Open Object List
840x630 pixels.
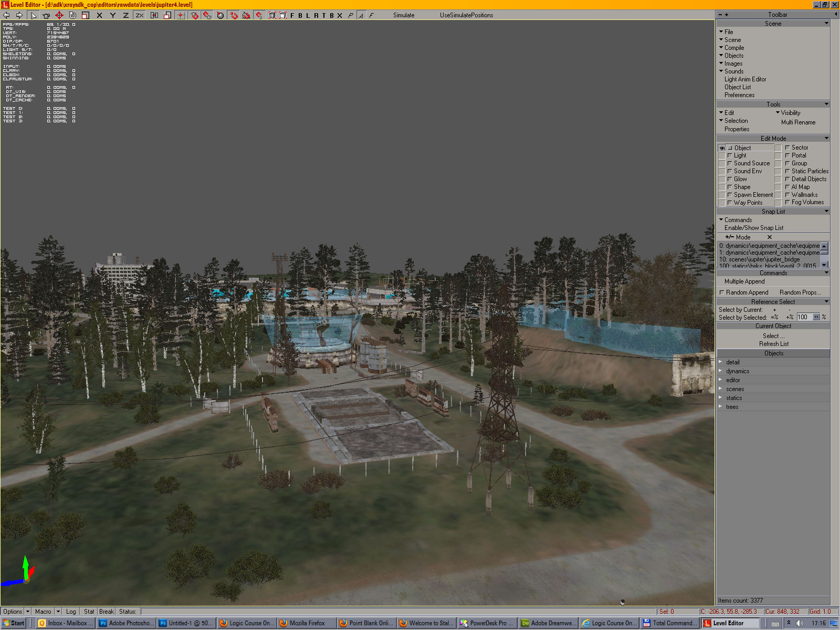pos(738,87)
